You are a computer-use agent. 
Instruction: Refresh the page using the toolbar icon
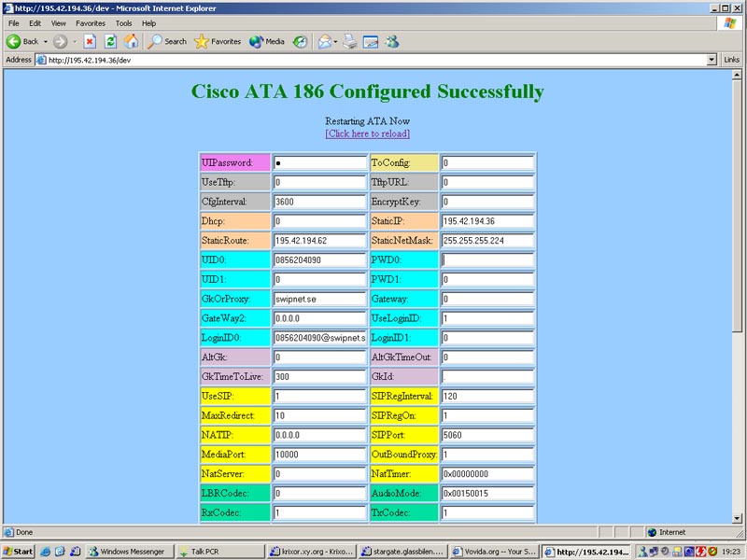[110, 42]
